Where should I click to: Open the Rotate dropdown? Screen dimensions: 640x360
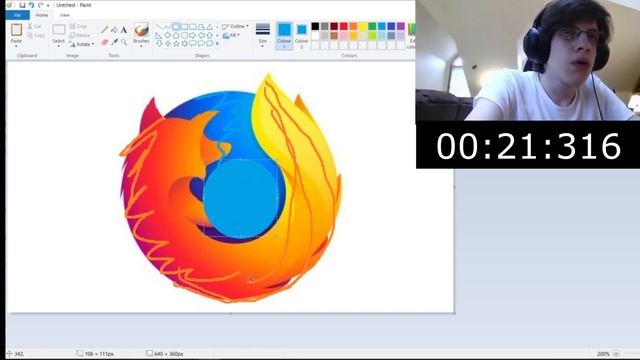coord(82,44)
